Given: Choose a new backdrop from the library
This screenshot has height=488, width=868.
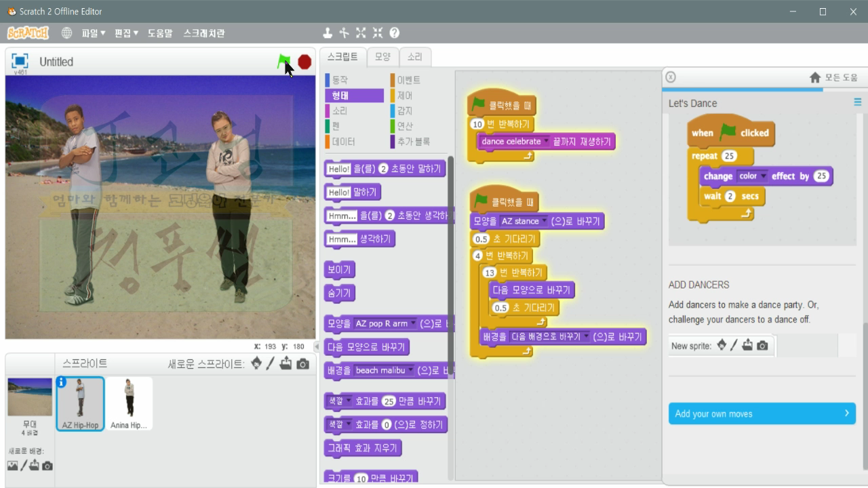Looking at the screenshot, I should [13, 466].
